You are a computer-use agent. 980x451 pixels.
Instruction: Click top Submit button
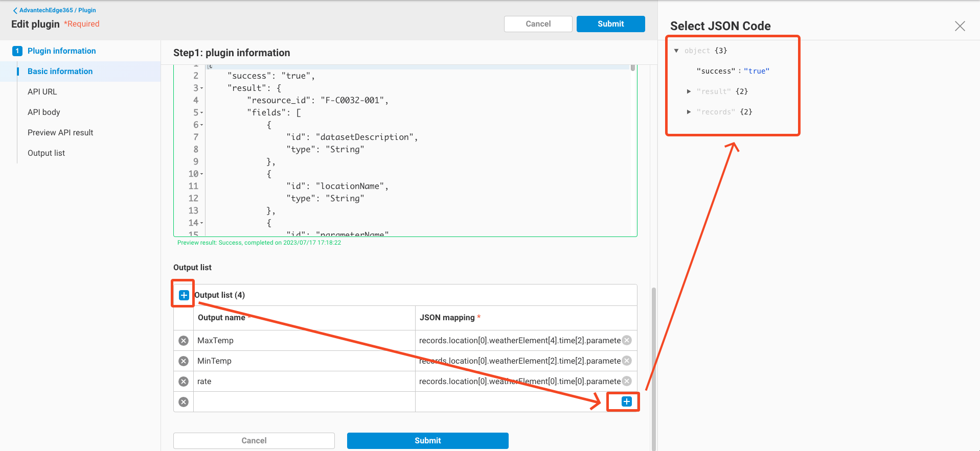[610, 24]
